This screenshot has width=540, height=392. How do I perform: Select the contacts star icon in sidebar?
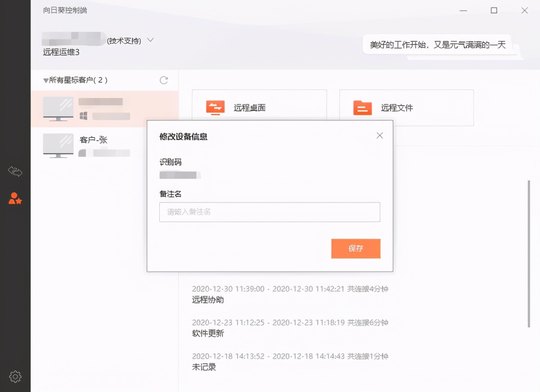(15, 199)
